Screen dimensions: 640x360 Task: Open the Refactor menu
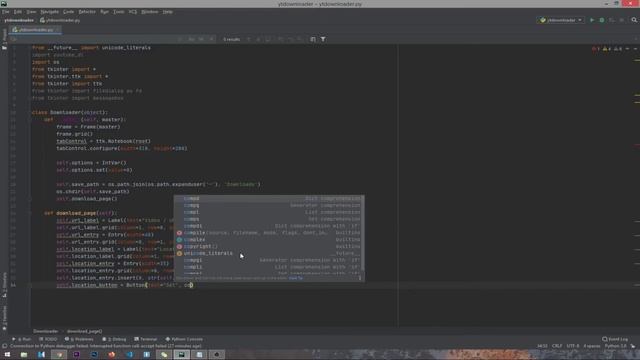tap(87, 12)
